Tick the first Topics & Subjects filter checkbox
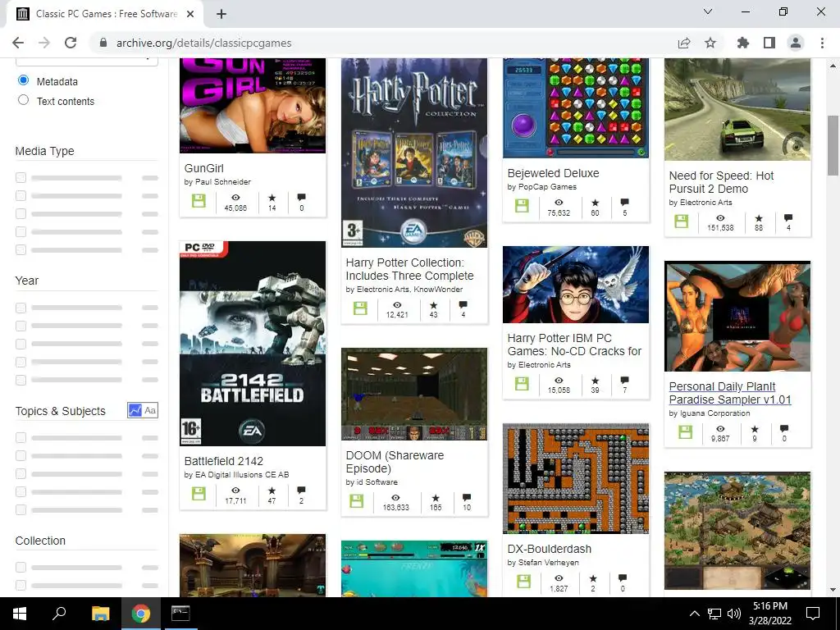Viewport: 840px width, 630px height. pyautogui.click(x=21, y=438)
